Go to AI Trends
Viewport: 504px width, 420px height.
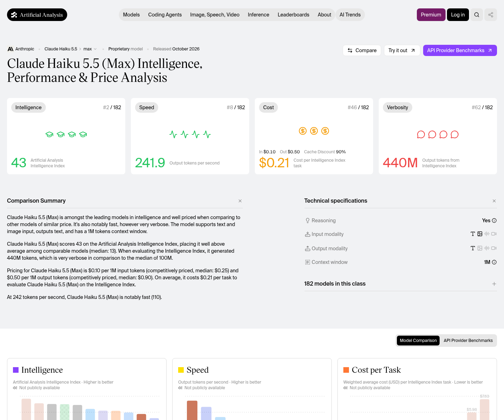[x=350, y=15]
